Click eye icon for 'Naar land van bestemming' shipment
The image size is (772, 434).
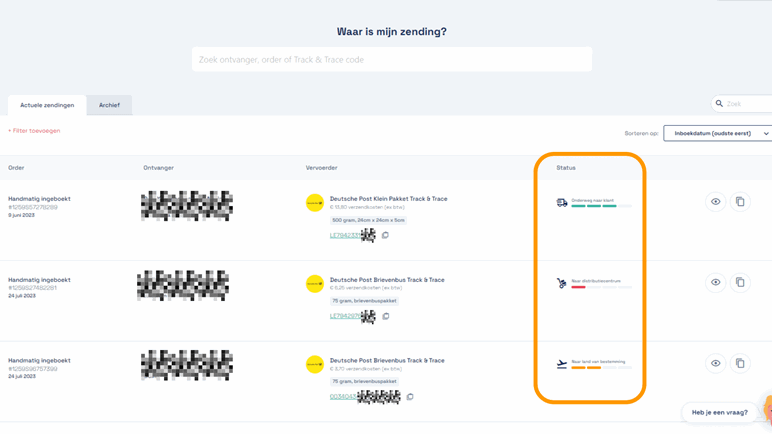click(x=715, y=364)
